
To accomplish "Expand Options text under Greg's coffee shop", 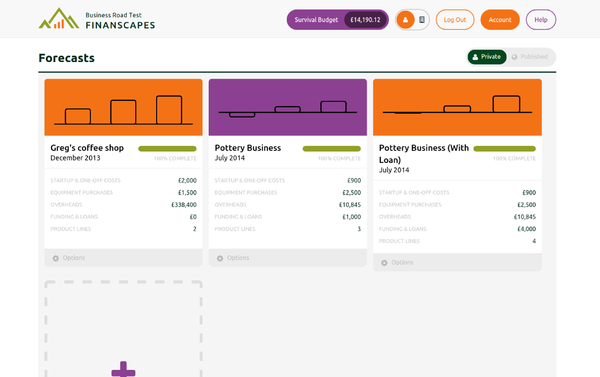I will point(73,258).
